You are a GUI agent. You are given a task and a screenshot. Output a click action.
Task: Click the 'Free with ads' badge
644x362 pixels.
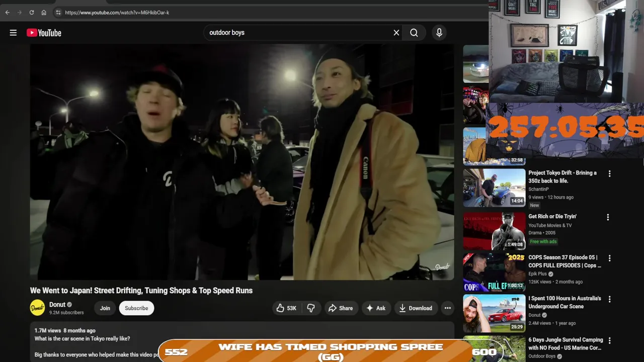[543, 241]
